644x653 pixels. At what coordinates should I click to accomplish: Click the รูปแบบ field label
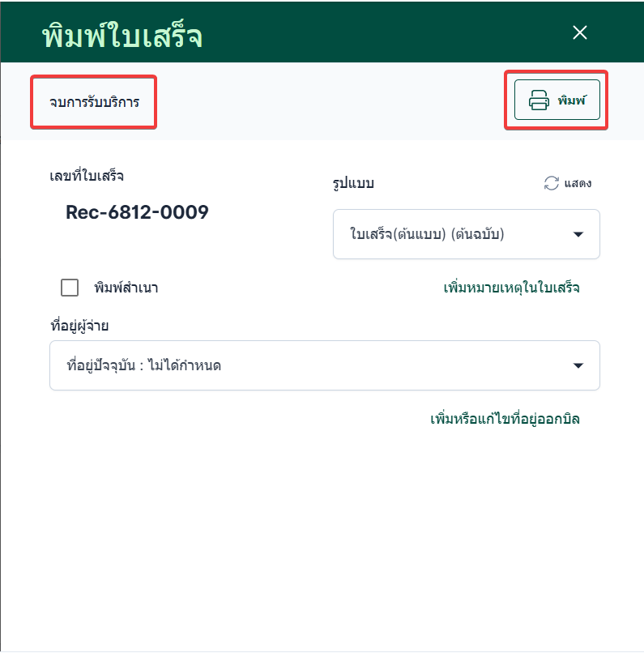pyautogui.click(x=353, y=183)
